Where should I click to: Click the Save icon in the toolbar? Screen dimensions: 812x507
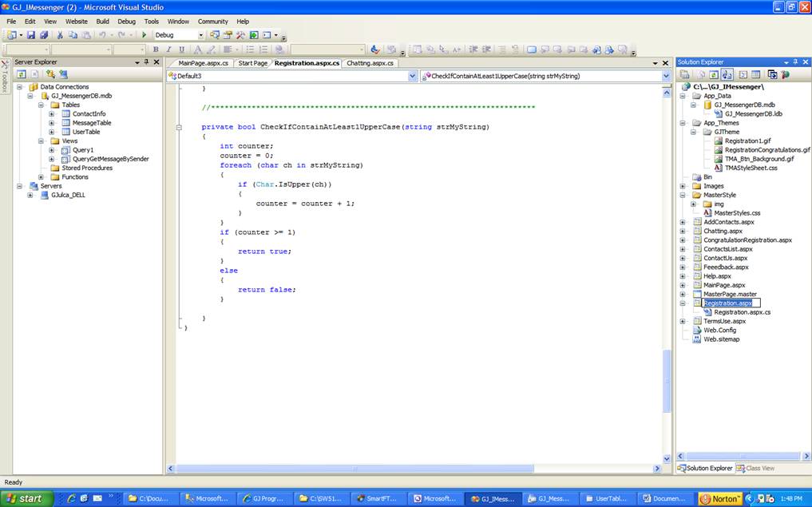pos(31,35)
